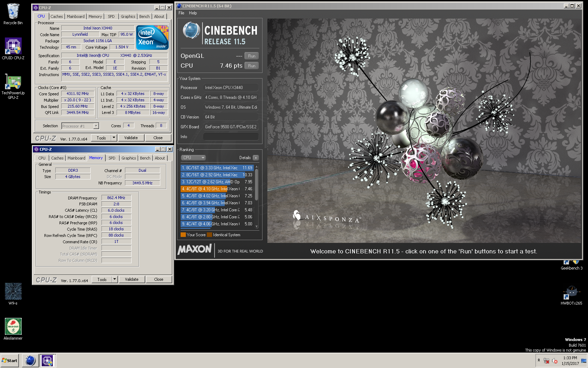Open the TechPowerUp GPU-Z desktop icon
This screenshot has height=368, width=588.
13,86
